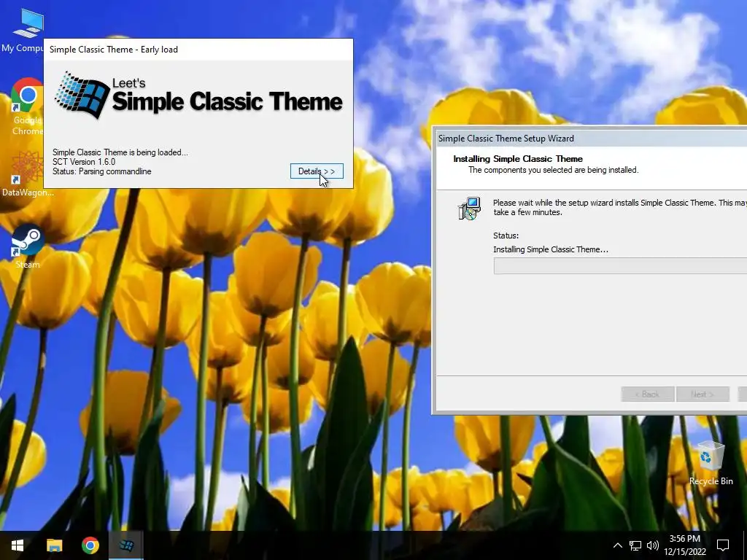Screen dimensions: 747x560
Task: Click 'The components you selected are being installed.'
Action: pos(553,170)
